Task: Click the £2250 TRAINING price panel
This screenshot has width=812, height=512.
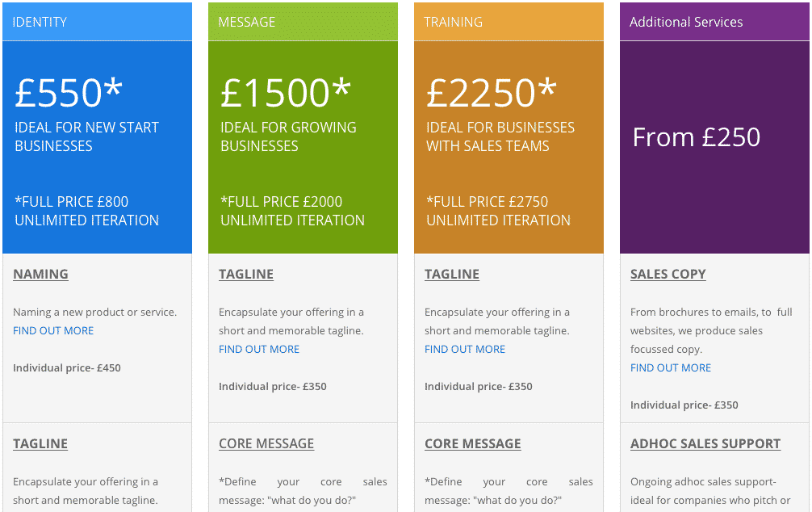Action: pos(509,147)
